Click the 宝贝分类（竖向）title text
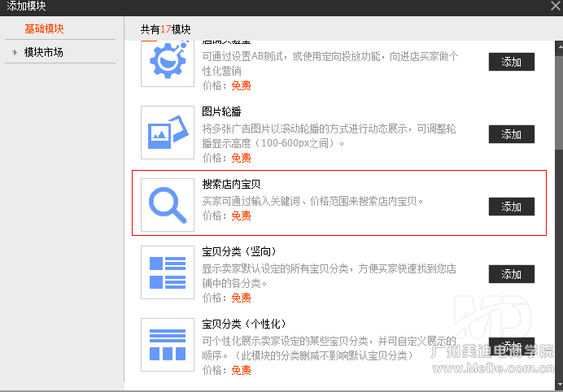 pos(238,251)
